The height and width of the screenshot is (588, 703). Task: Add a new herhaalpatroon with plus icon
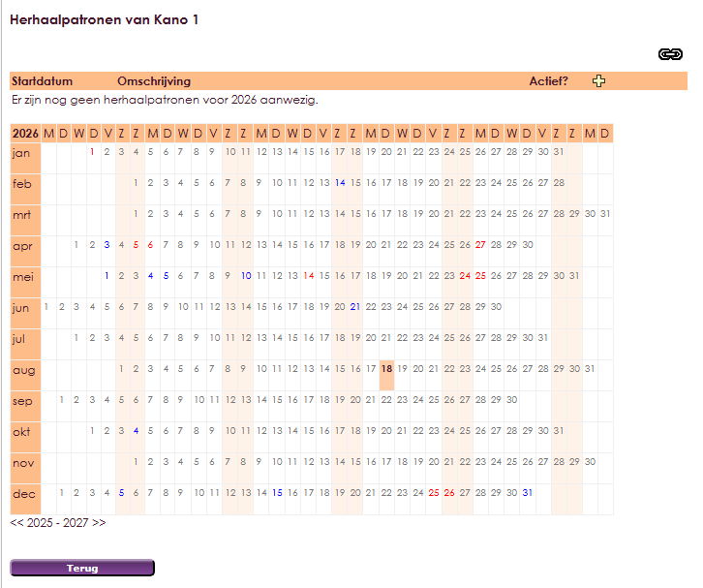(x=598, y=81)
